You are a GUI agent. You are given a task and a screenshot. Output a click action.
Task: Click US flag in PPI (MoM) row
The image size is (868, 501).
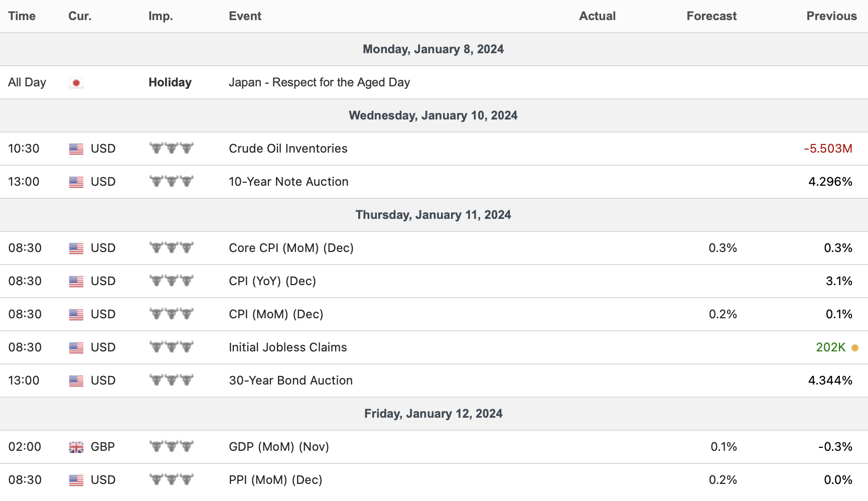[x=76, y=480]
